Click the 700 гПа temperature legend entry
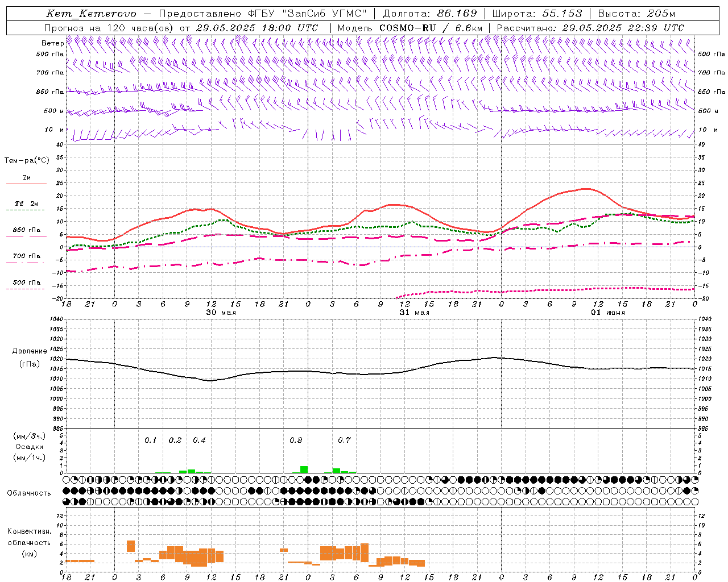The width and height of the screenshot is (728, 582). point(27,259)
